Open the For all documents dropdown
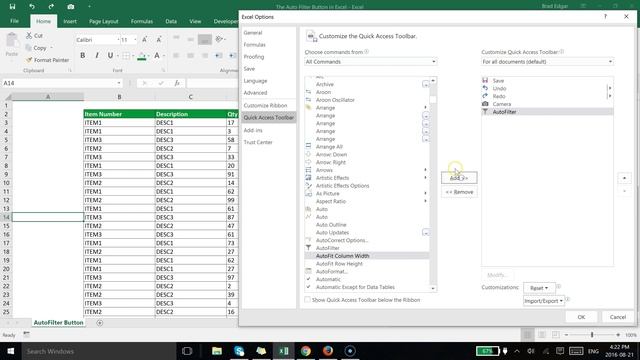Viewport: 640px width, 360px height. (547, 62)
